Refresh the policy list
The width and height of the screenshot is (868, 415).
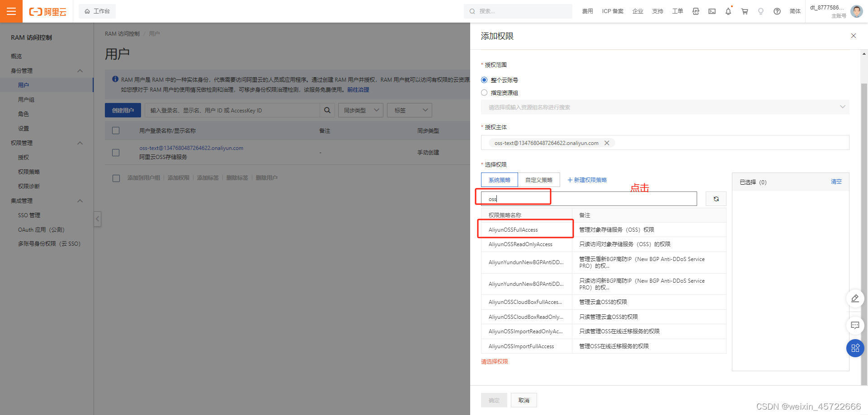(x=716, y=199)
